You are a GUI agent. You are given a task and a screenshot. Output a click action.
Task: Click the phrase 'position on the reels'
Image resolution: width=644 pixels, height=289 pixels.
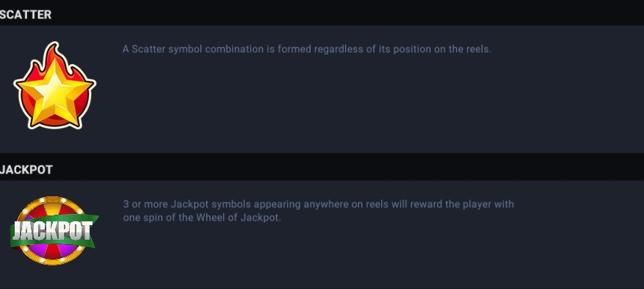pyautogui.click(x=441, y=49)
